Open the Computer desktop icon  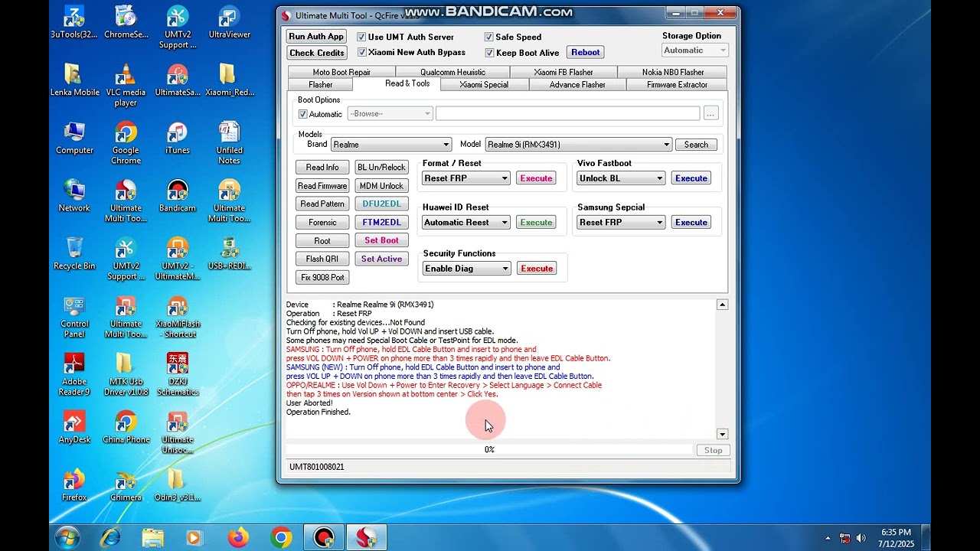click(x=74, y=139)
